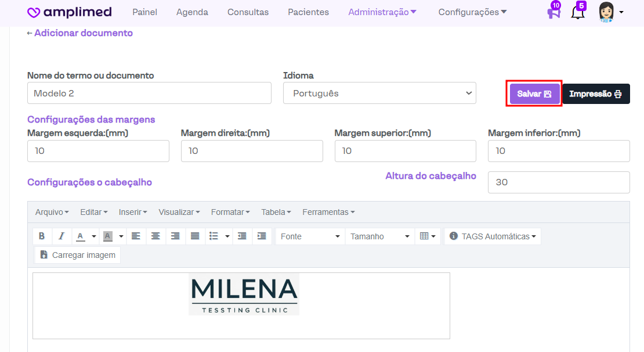Screen dimensions: 644x352
Task: Open the Formatar menu
Action: [x=230, y=212]
